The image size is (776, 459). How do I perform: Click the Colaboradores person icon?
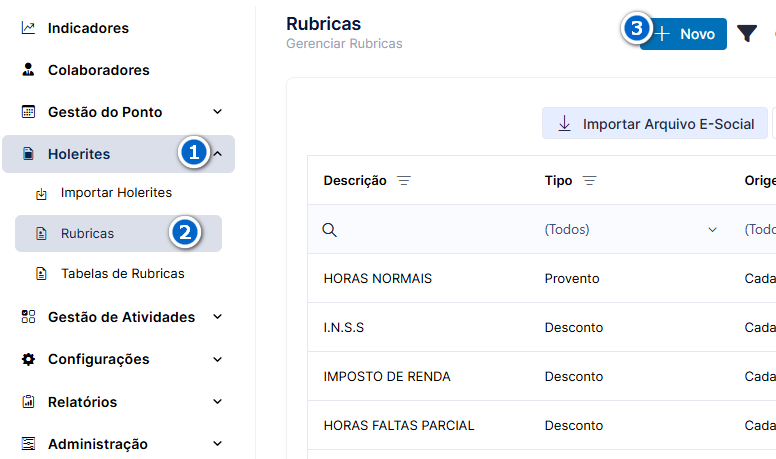point(28,70)
